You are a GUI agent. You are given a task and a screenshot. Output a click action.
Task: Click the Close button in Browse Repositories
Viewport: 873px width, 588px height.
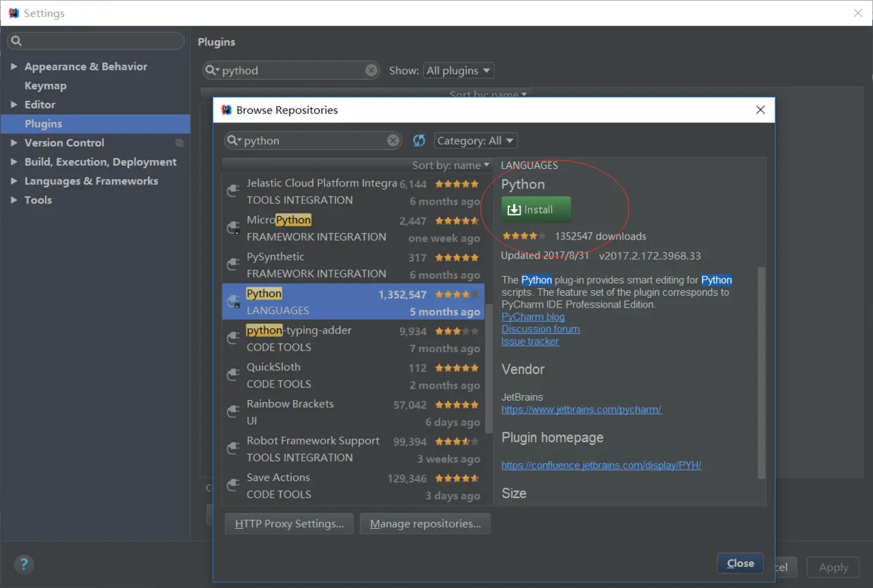tap(741, 563)
